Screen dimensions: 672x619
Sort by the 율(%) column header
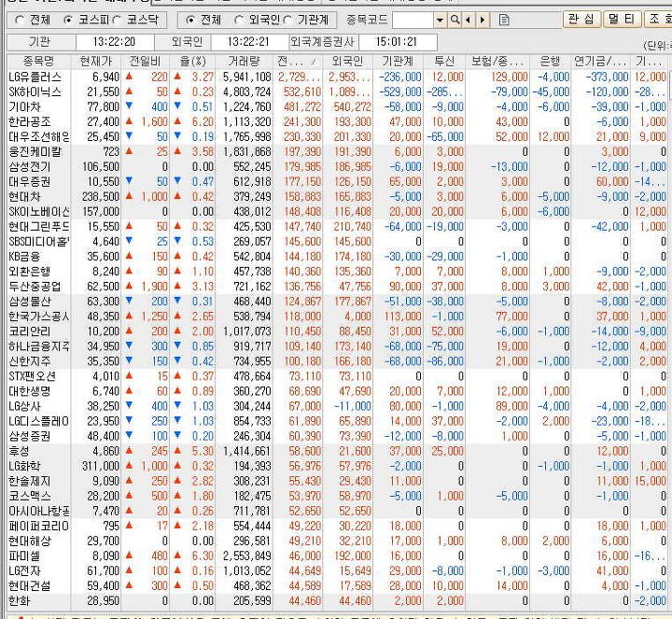point(193,61)
